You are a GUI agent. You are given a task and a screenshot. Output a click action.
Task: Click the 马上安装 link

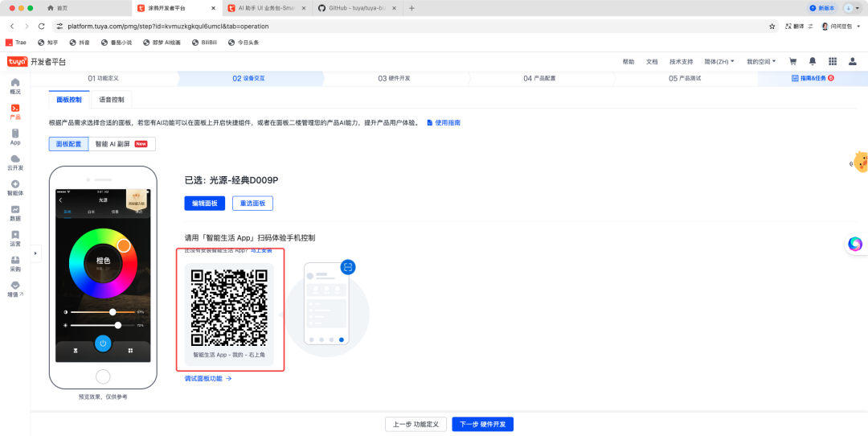261,251
